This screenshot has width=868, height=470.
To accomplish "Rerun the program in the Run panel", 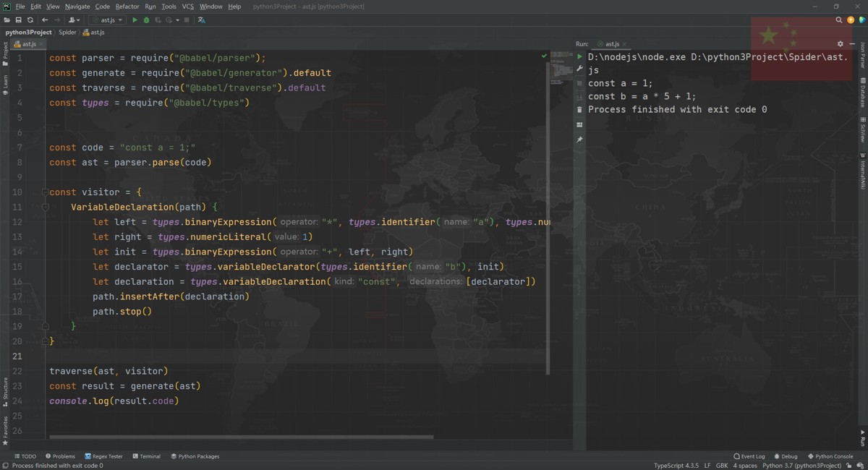I will pos(579,56).
